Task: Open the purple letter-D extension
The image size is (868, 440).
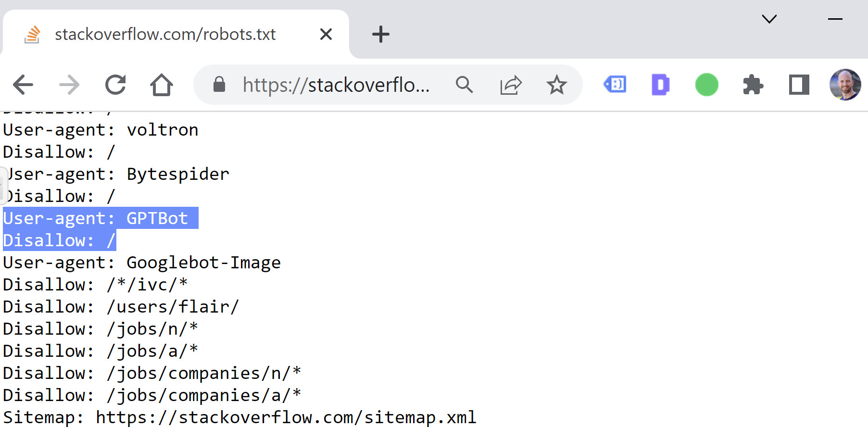Action: 660,85
